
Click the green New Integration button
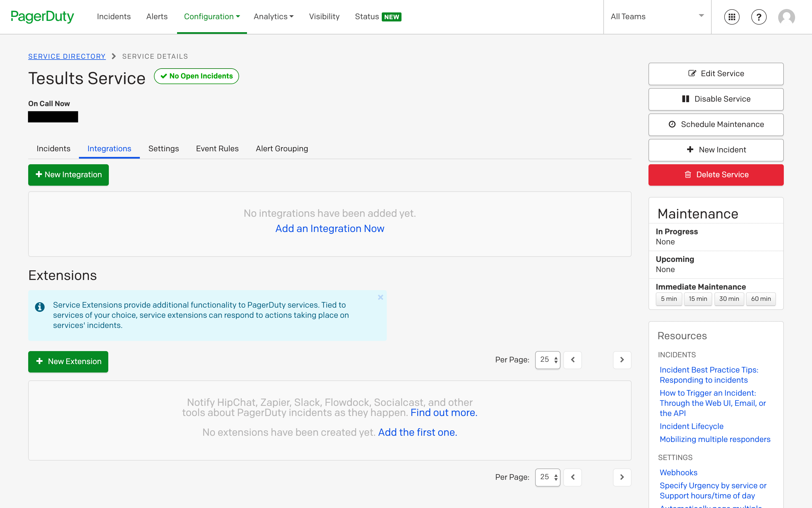pyautogui.click(x=69, y=175)
